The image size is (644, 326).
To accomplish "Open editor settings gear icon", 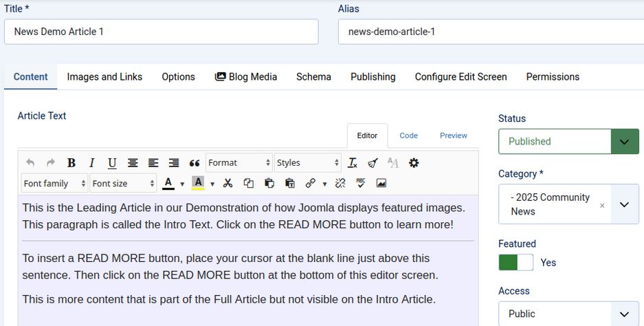I will (414, 163).
